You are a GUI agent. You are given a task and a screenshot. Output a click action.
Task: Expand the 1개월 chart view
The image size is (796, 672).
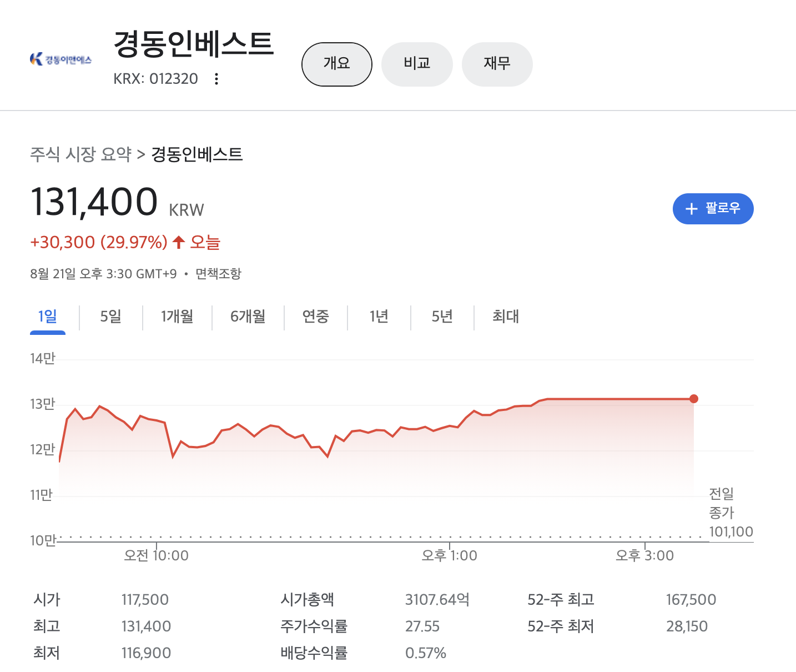(178, 317)
